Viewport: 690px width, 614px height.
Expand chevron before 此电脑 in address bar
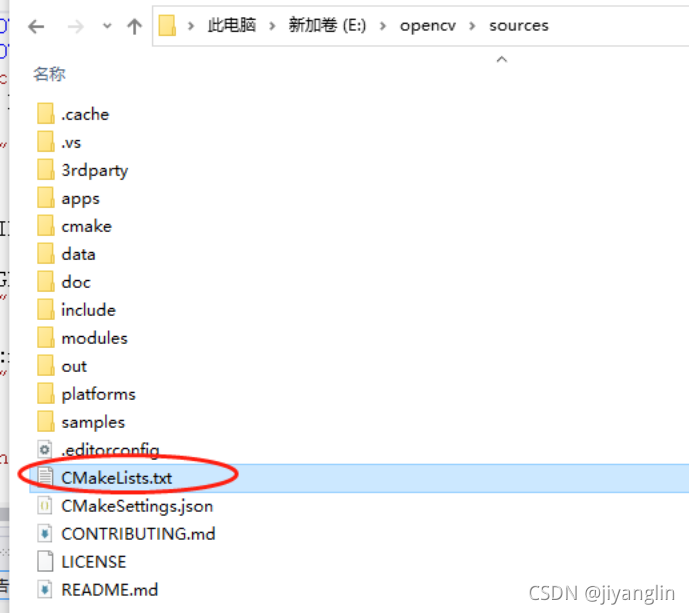(x=191, y=26)
